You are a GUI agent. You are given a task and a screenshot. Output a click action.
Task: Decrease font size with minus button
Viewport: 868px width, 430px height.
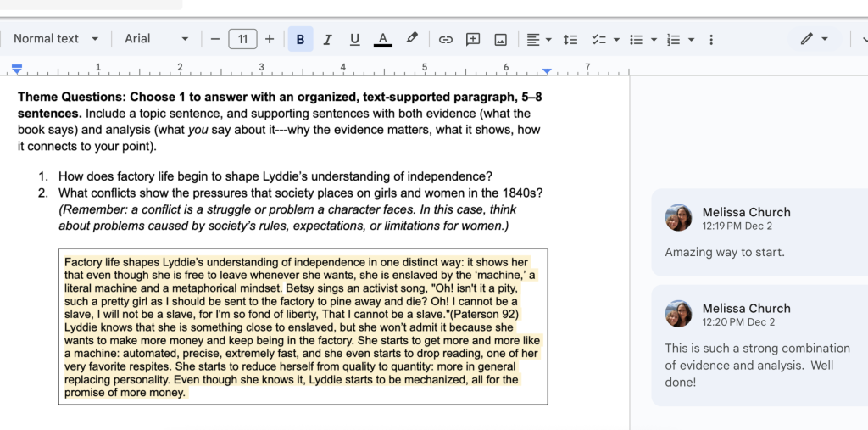pyautogui.click(x=215, y=39)
